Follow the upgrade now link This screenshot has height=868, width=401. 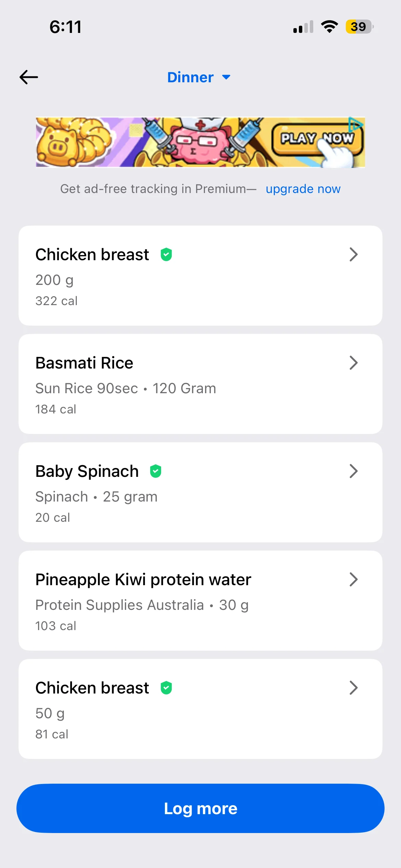point(303,189)
